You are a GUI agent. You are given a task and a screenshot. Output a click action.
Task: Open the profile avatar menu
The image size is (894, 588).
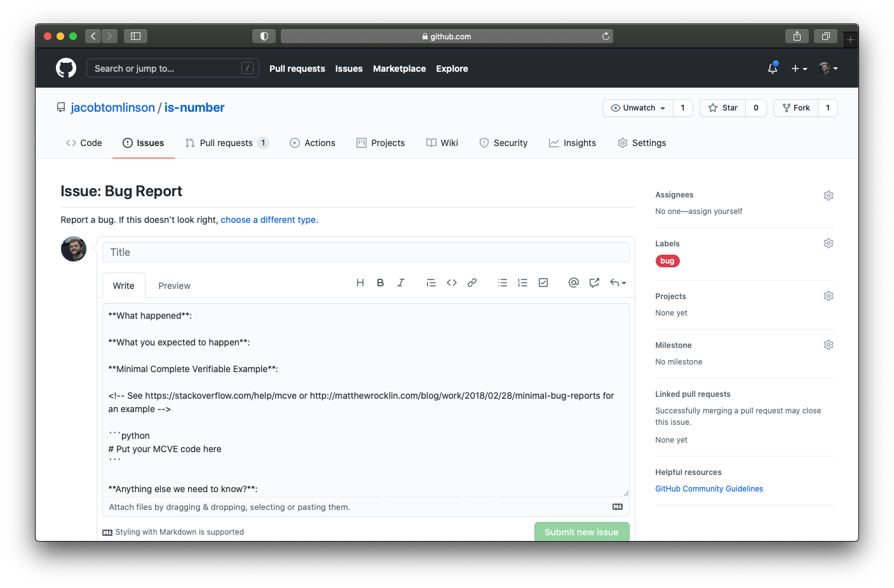coord(828,68)
